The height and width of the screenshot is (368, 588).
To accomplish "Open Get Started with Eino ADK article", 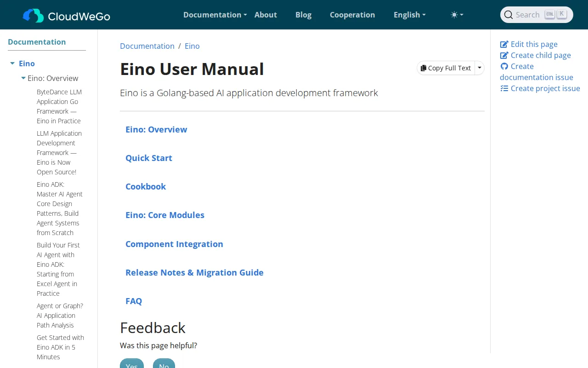I will (x=60, y=347).
